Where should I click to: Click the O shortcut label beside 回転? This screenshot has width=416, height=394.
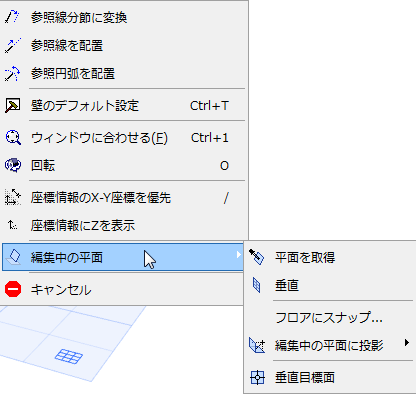tap(224, 166)
